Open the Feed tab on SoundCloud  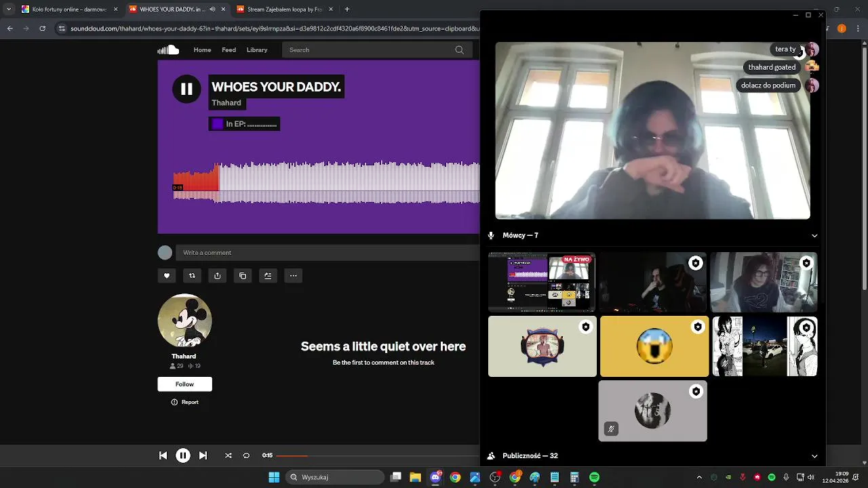point(229,49)
